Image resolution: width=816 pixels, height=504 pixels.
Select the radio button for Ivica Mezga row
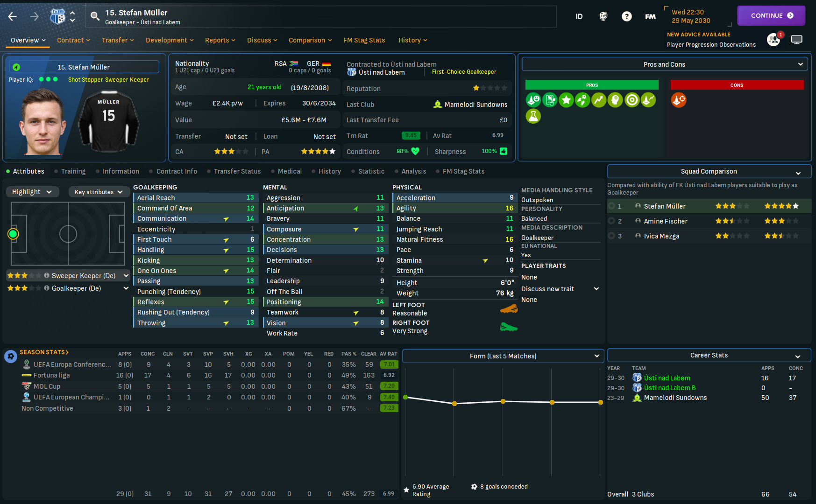point(611,236)
